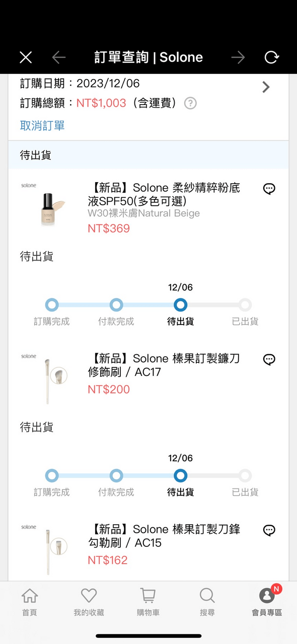Tap the 待出貨 highlighted progress dot
The width and height of the screenshot is (297, 644).
click(x=180, y=304)
